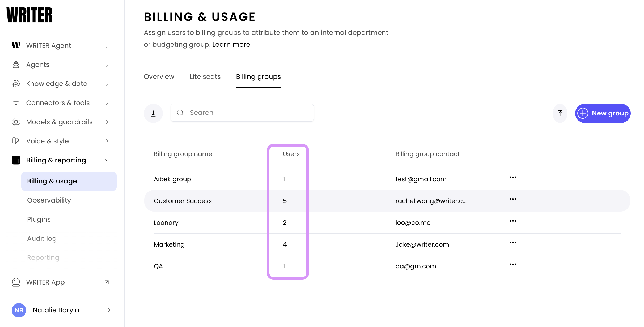Select the Customer Success billing group row
Screen dimensions: 644x327
pos(183,201)
